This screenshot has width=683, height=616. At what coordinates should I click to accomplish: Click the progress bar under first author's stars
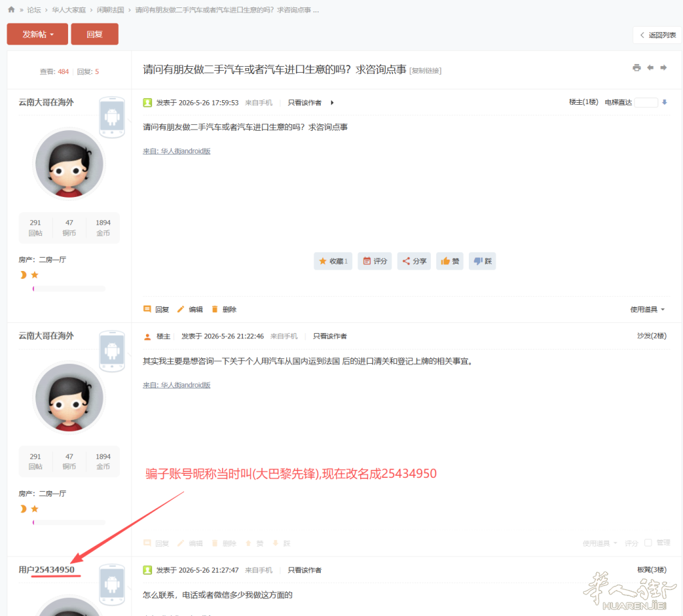69,288
